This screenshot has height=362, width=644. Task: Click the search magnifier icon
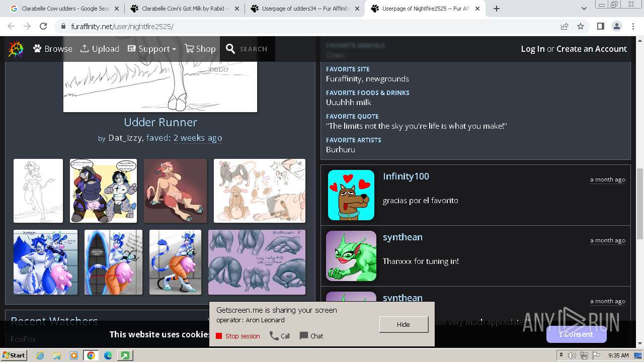tap(230, 49)
